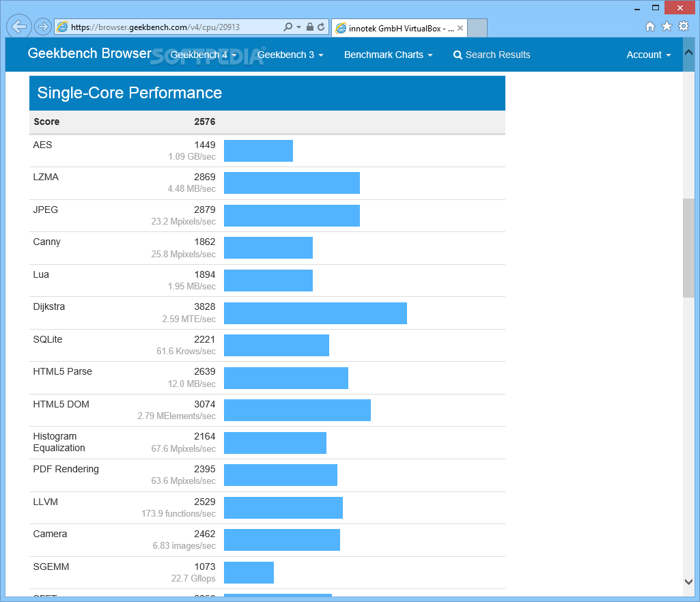Click the Search Results link
700x602 pixels.
click(x=492, y=55)
